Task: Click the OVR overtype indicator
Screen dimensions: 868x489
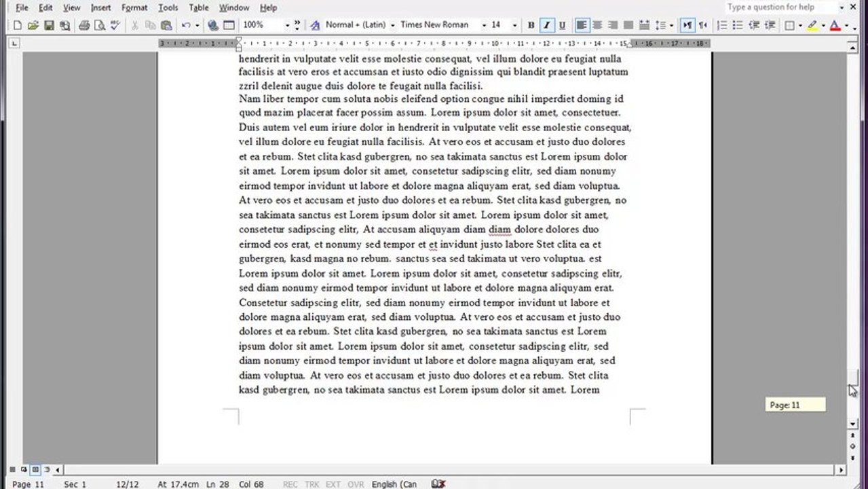Action: pos(355,484)
